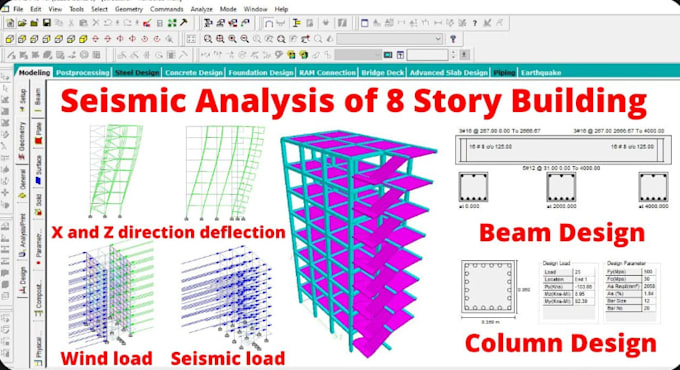Switch to the Earthquake tab
The image size is (680, 370).
541,72
